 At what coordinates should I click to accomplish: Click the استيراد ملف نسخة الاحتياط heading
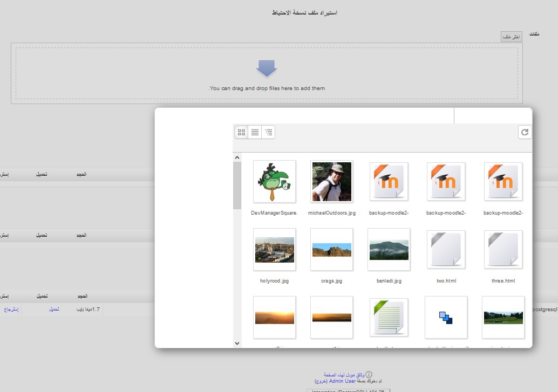[304, 13]
